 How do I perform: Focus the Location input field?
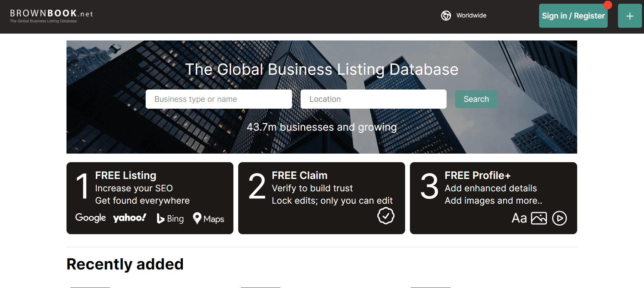tap(373, 99)
